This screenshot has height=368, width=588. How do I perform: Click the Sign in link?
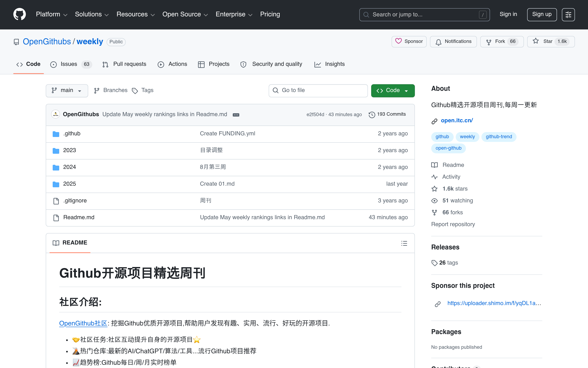508,14
